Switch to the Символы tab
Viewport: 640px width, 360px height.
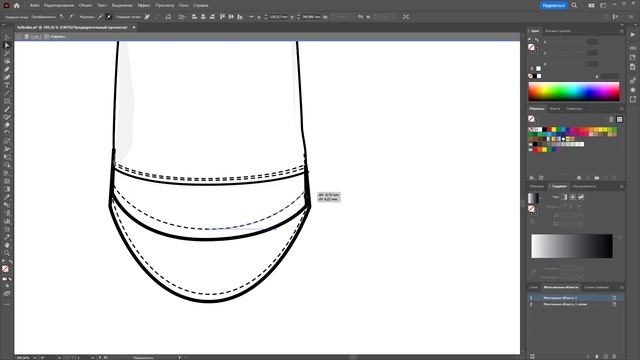pos(574,109)
